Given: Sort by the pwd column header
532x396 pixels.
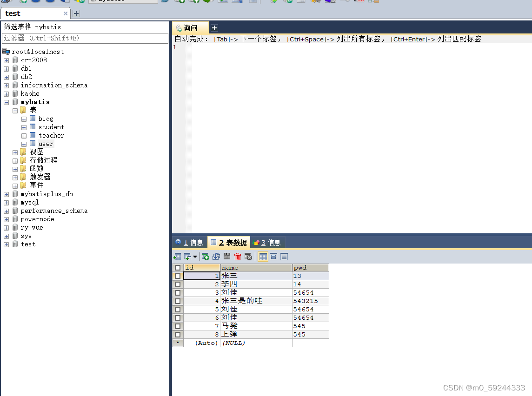Looking at the screenshot, I should click(311, 268).
